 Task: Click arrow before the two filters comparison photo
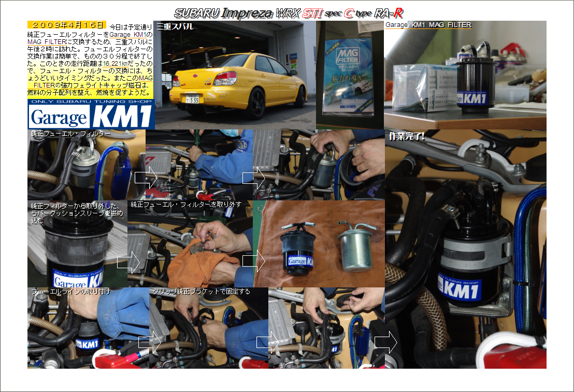click(x=254, y=262)
